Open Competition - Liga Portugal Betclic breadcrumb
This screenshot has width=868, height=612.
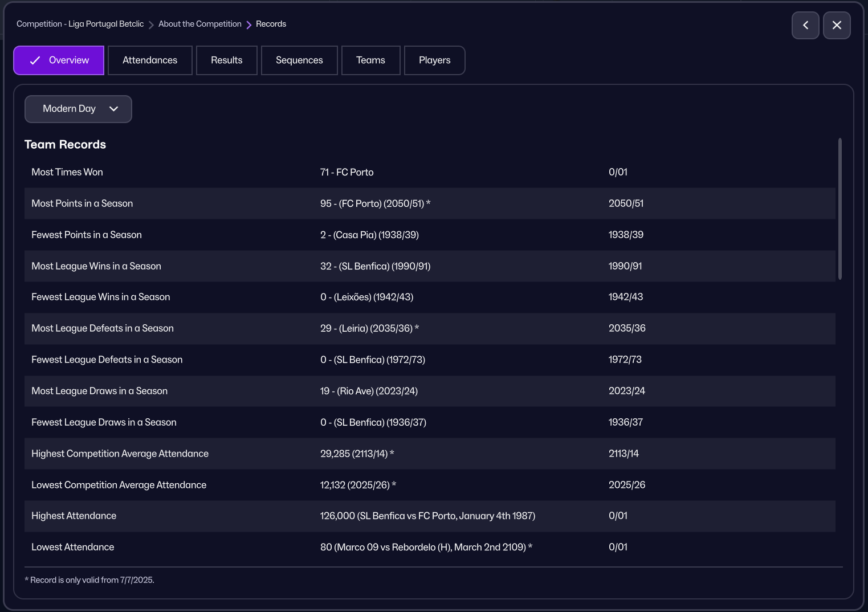[x=80, y=24]
